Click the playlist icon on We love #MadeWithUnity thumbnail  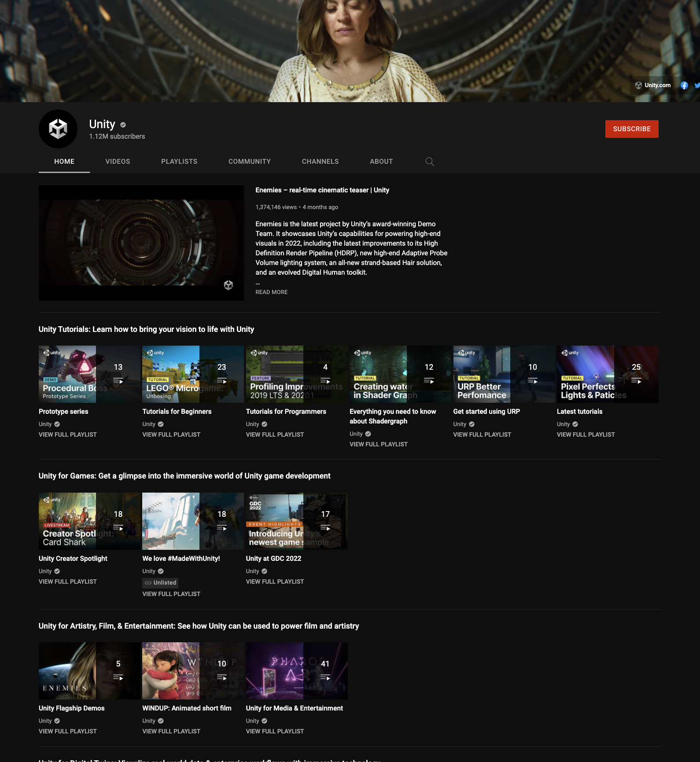tap(222, 528)
